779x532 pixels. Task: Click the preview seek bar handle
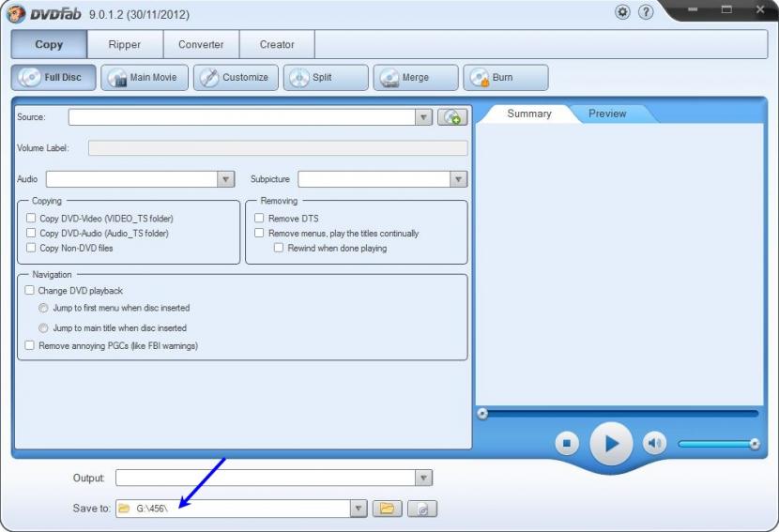click(481, 414)
